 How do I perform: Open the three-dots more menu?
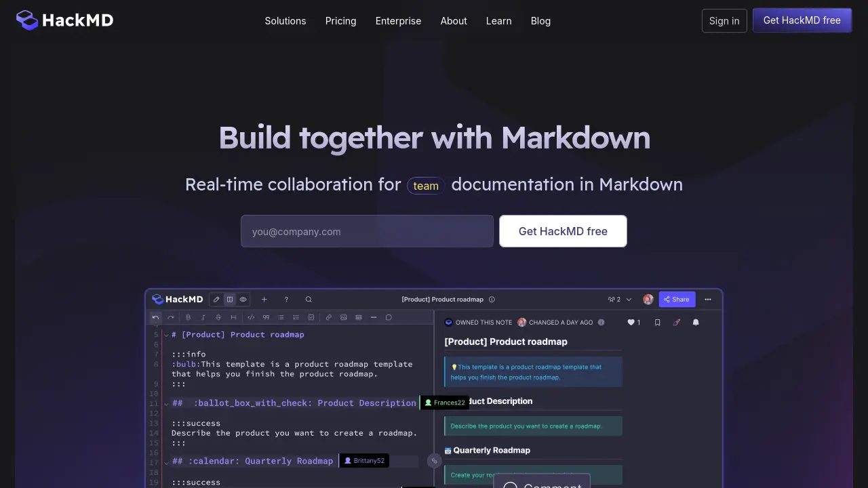(708, 300)
